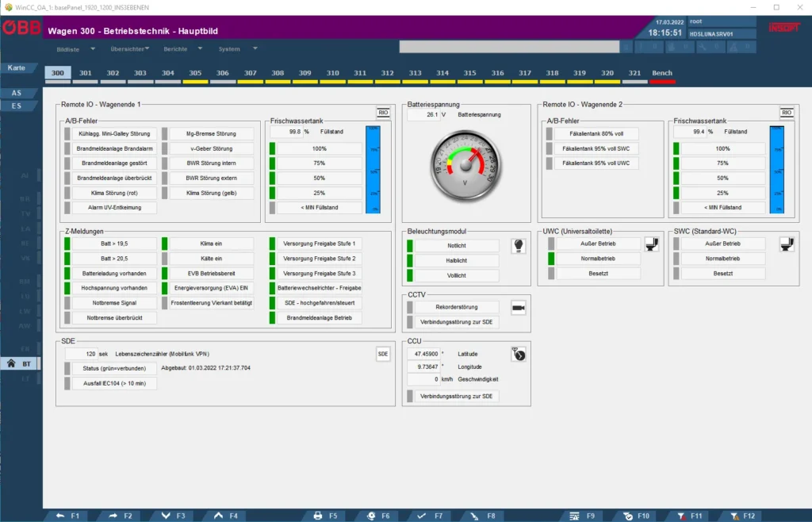Open the Karte sidebar button
The height and width of the screenshot is (522, 812).
click(17, 68)
